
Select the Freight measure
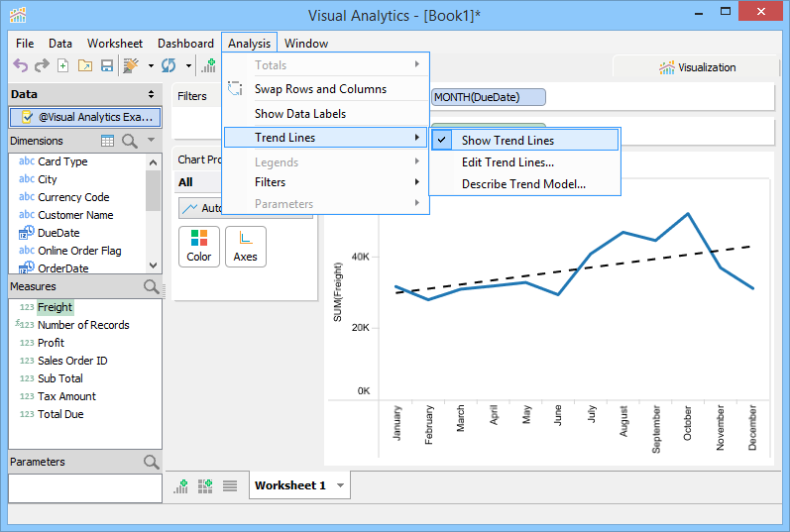[x=55, y=307]
